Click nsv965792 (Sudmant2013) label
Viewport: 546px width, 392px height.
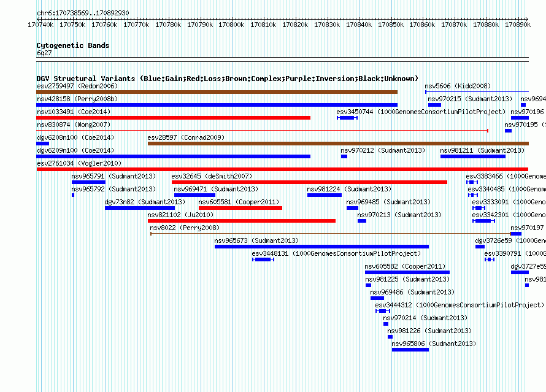pos(113,189)
